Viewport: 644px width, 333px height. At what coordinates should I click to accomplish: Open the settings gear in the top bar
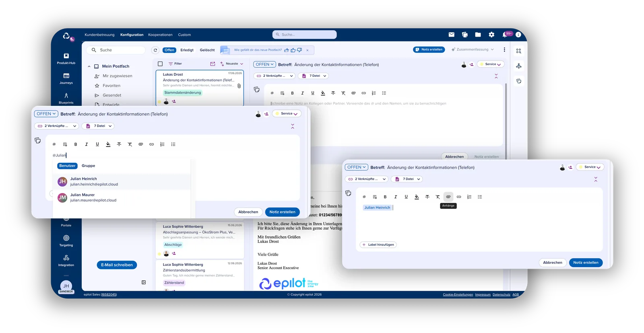pos(491,35)
